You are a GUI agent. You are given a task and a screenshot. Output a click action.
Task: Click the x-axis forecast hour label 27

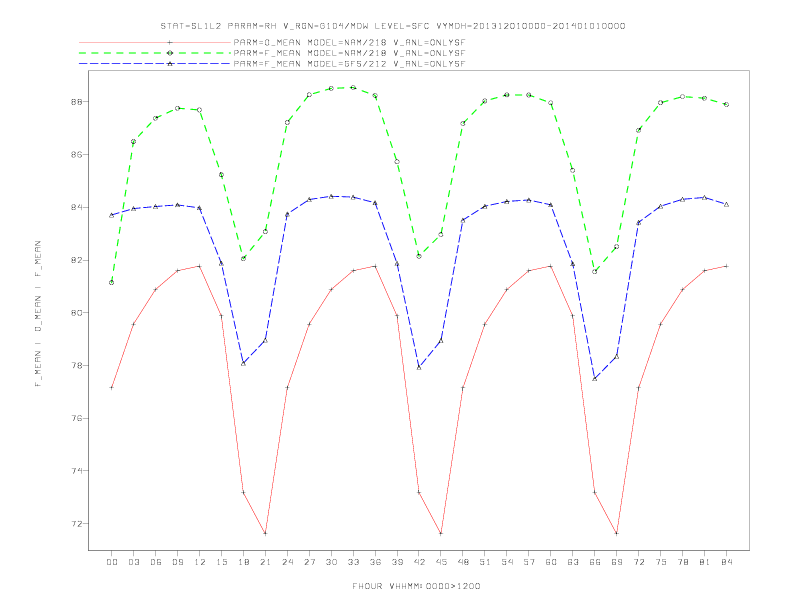[x=309, y=562]
